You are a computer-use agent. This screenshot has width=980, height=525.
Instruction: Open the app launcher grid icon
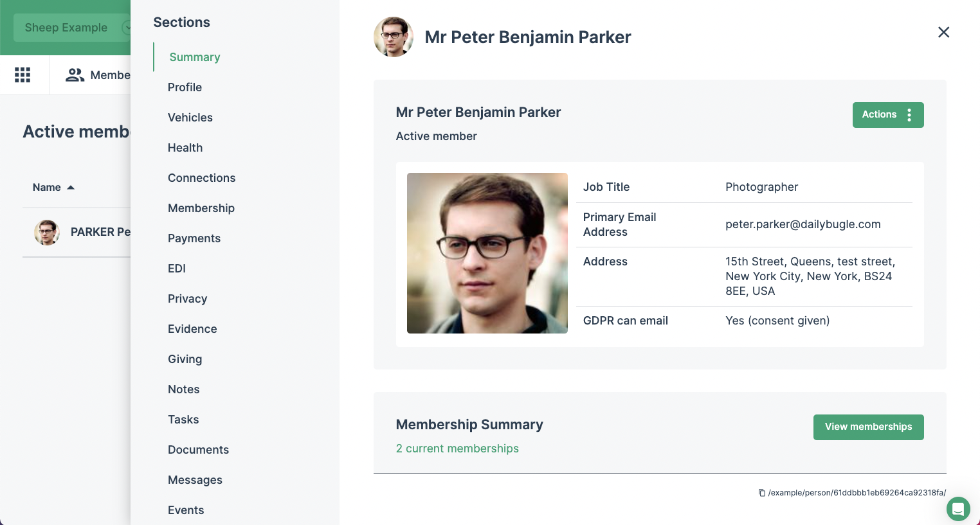click(x=23, y=75)
